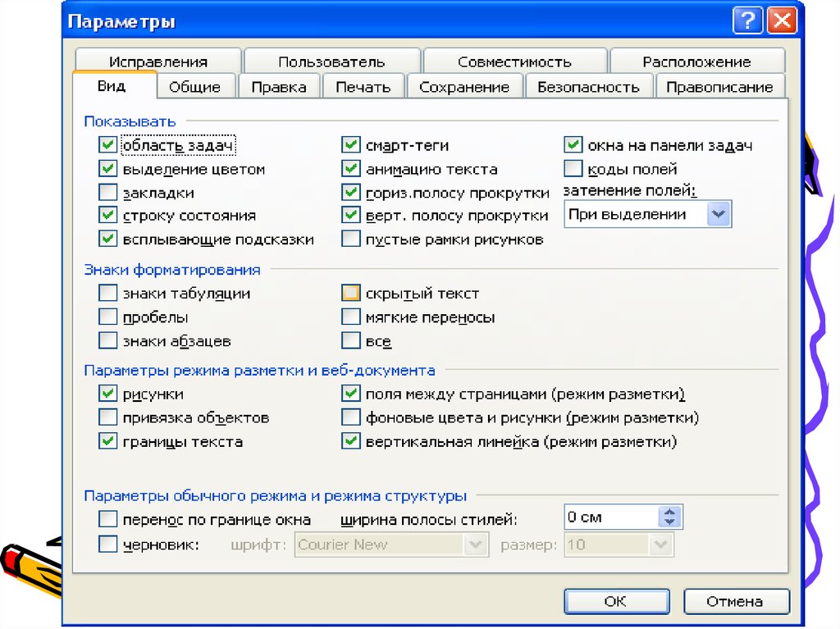The width and height of the screenshot is (840, 629).
Task: Toggle рисунки checkbox
Action: tap(107, 394)
